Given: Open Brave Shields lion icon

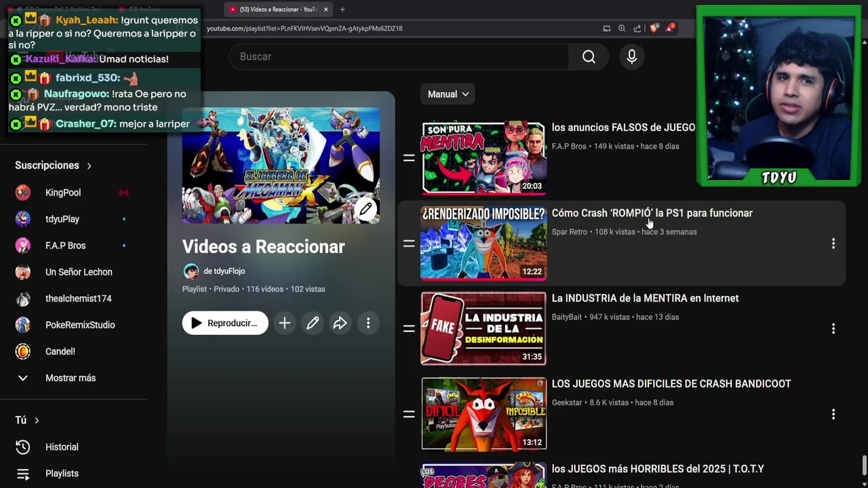Looking at the screenshot, I should tap(654, 28).
